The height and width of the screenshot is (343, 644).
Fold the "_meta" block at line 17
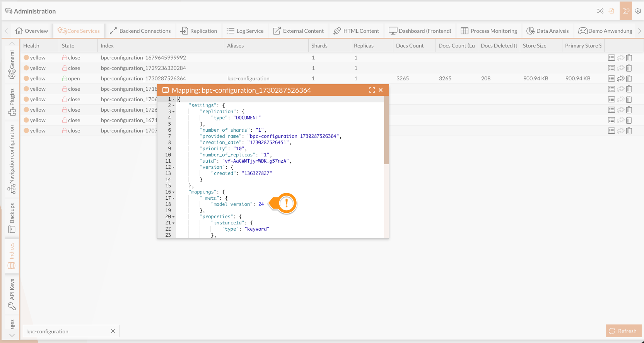tap(174, 198)
